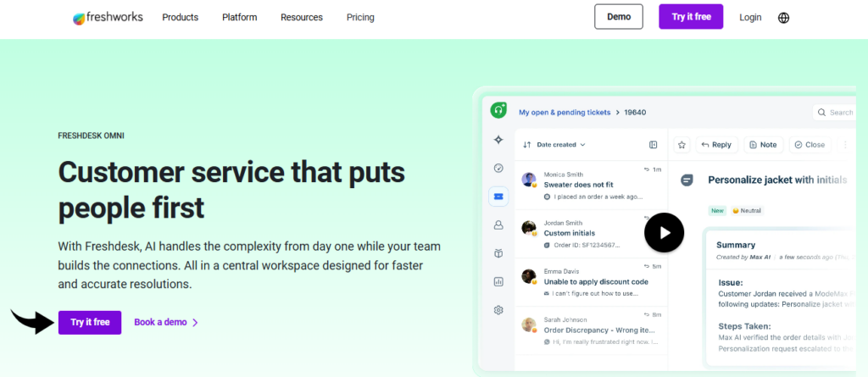This screenshot has height=377, width=868.
Task: Click the Neutral sentiment tag
Action: point(747,210)
